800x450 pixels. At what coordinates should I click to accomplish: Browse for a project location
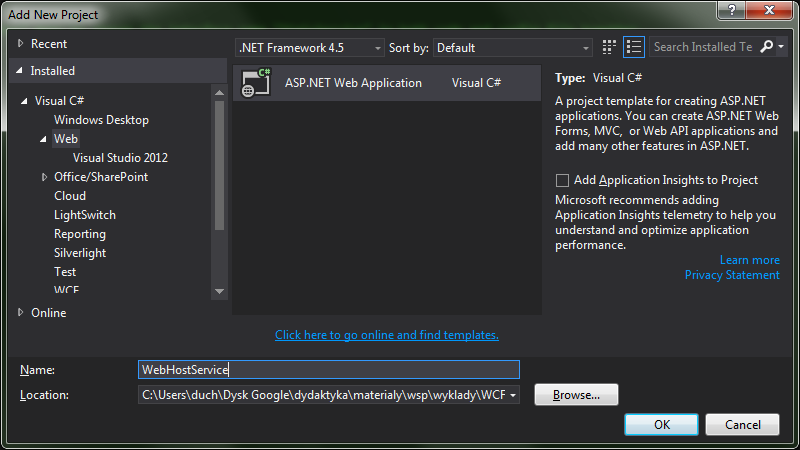click(576, 395)
